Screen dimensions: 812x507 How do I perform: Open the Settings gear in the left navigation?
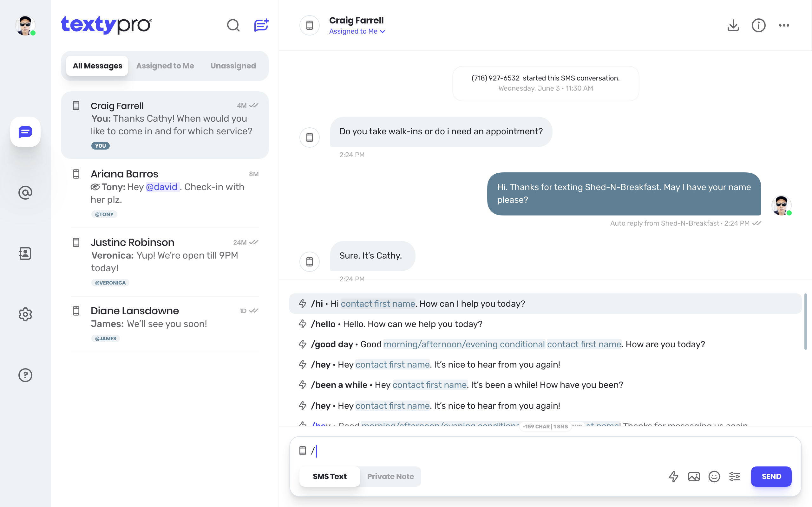pyautogui.click(x=25, y=314)
